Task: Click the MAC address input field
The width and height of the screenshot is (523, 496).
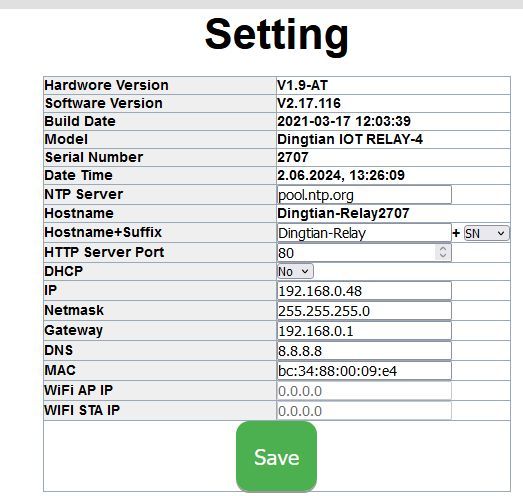Action: [x=364, y=371]
